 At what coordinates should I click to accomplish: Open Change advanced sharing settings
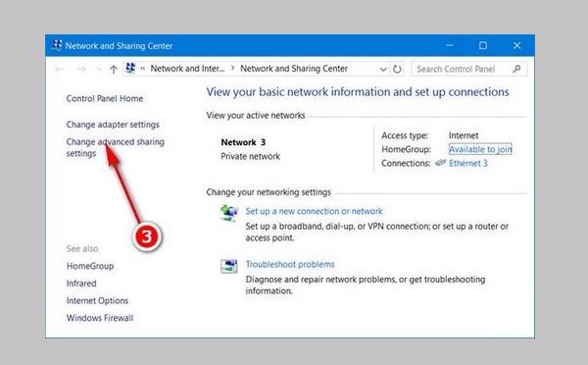click(x=115, y=147)
